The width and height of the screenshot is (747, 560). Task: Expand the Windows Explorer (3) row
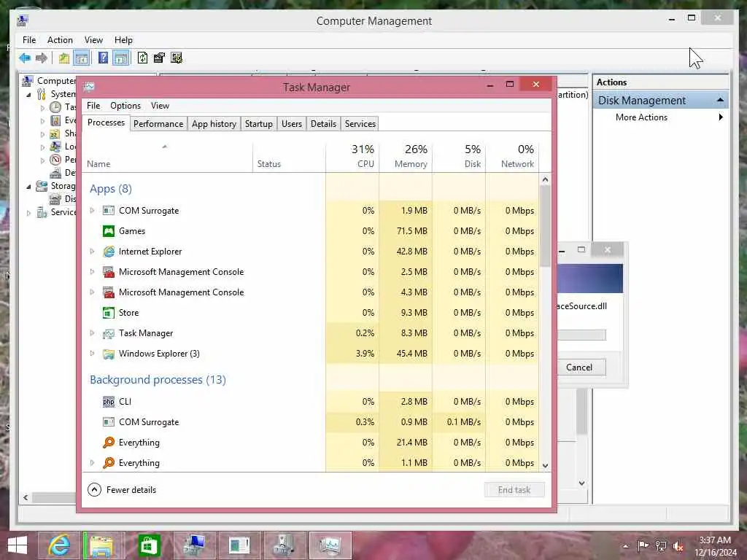click(93, 354)
